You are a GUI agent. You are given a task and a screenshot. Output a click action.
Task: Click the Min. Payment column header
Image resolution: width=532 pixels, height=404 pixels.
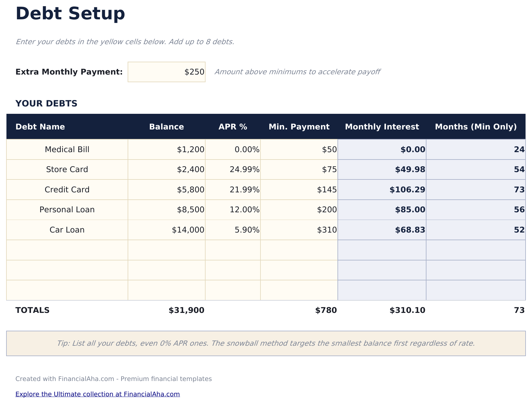299,126
